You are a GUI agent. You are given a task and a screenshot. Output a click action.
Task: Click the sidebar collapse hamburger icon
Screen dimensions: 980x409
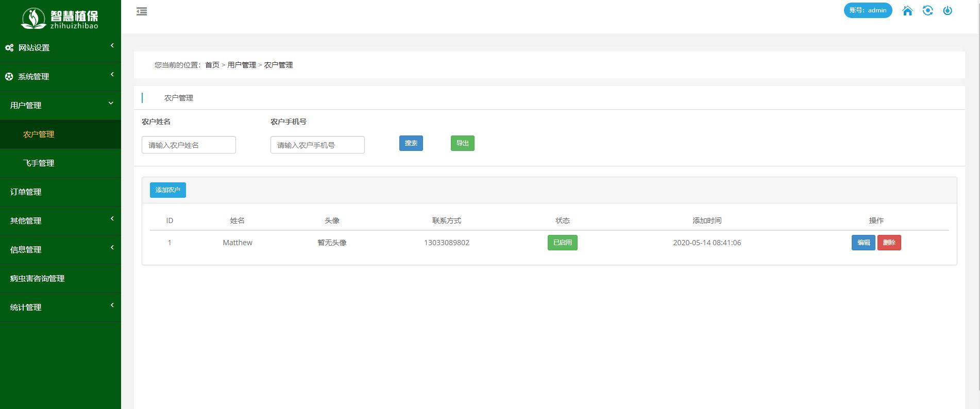[142, 11]
